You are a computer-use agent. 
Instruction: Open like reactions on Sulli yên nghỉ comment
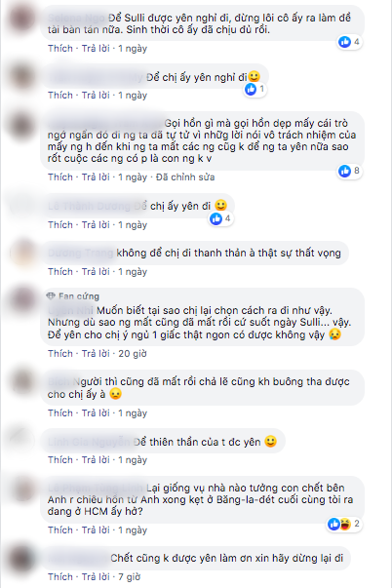tap(349, 42)
